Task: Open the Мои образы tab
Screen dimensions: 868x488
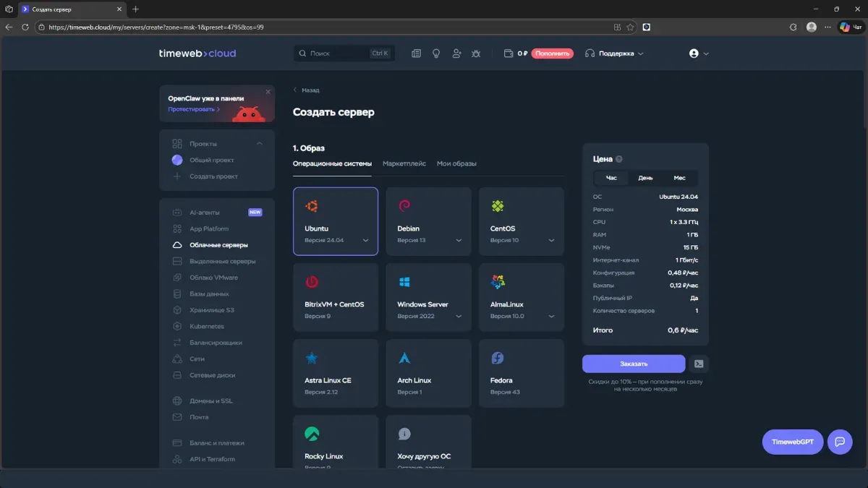Action: (x=457, y=163)
